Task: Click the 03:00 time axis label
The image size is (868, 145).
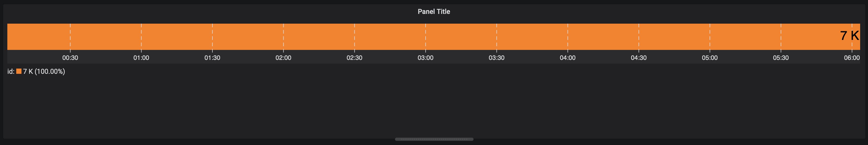Action: coord(426,58)
